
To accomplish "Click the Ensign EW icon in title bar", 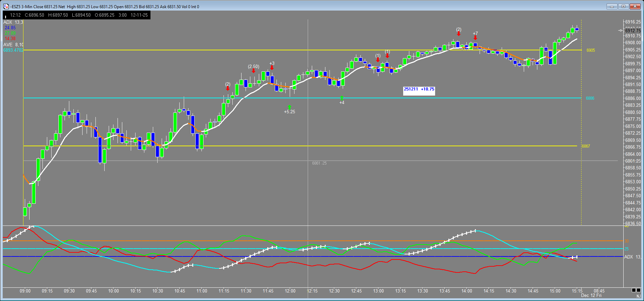I will coord(6,6).
